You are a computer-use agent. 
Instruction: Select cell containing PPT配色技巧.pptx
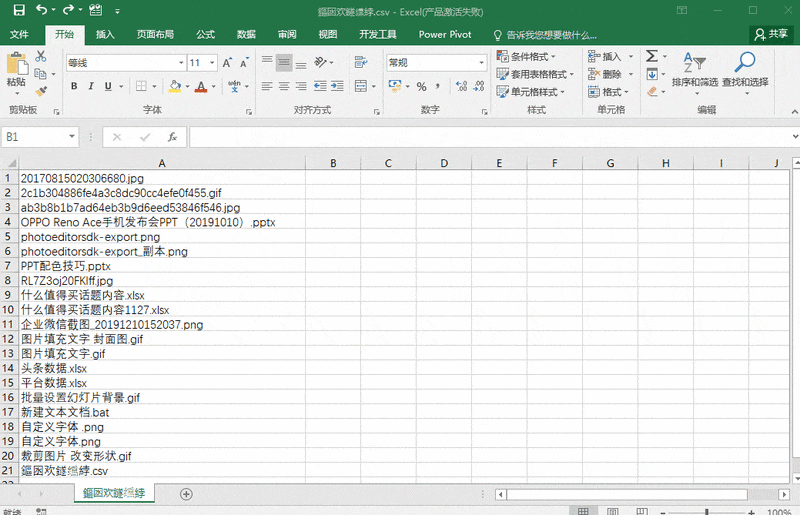click(66, 267)
